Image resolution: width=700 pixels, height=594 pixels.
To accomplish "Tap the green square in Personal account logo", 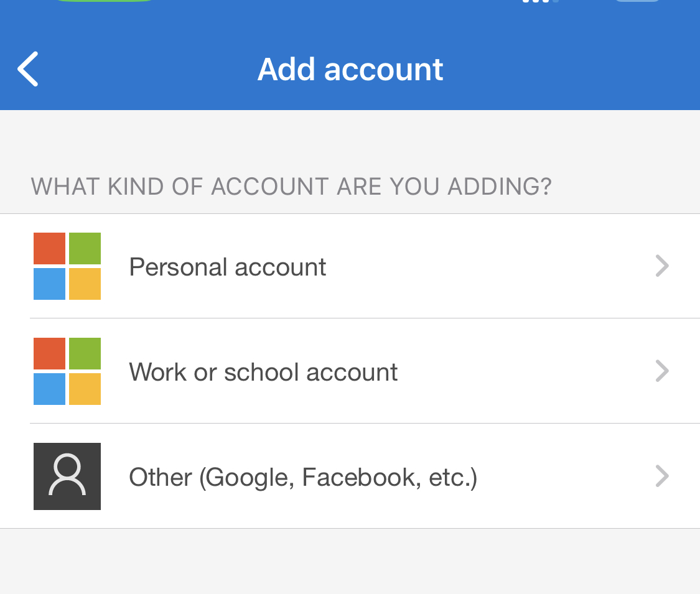I will coord(85,249).
